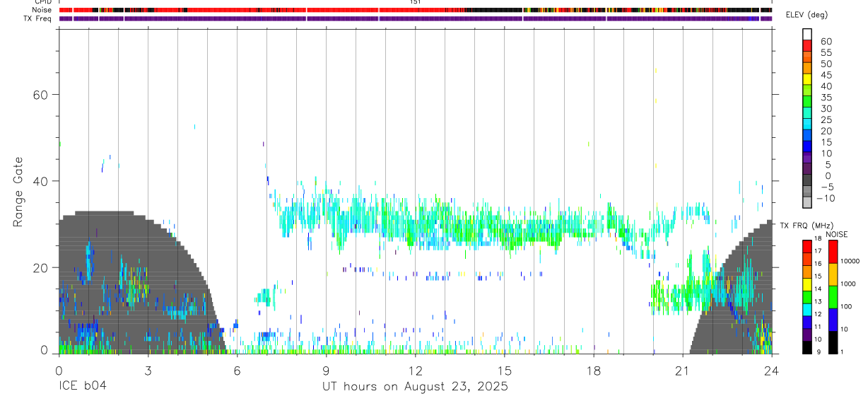Select the yellow cell in the TX FRQ colorbar
Viewport: 868px width, 401px height.
[x=807, y=284]
